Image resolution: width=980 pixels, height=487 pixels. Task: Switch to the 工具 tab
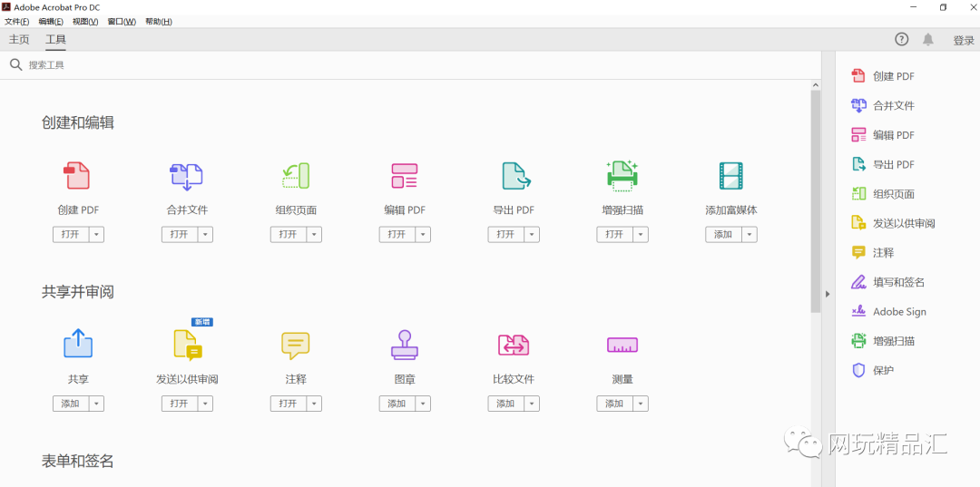pyautogui.click(x=55, y=40)
